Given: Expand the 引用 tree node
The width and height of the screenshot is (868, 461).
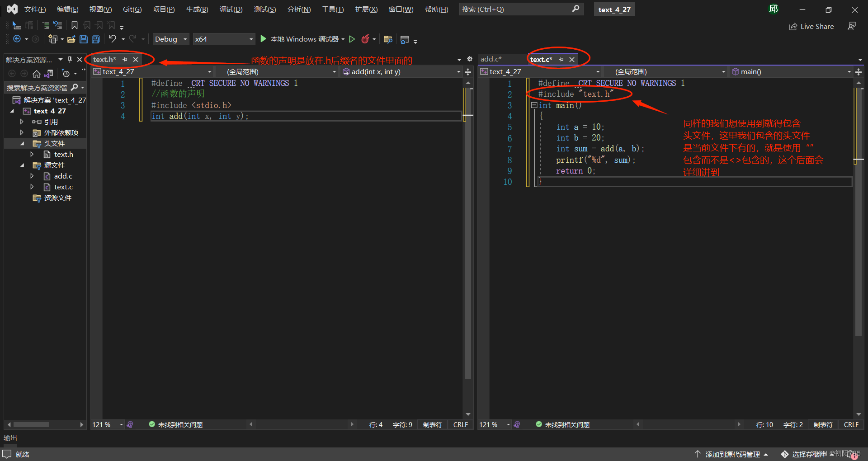Looking at the screenshot, I should tap(22, 122).
